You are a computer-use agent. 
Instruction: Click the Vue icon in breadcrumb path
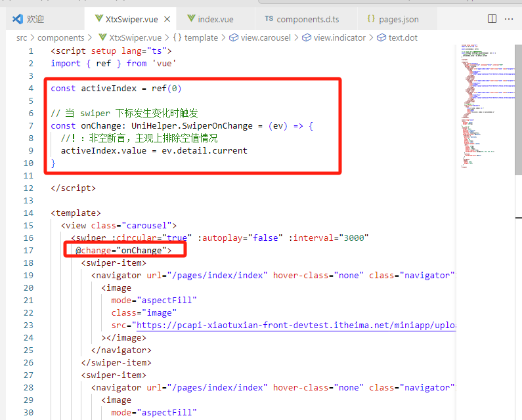pyautogui.click(x=102, y=37)
